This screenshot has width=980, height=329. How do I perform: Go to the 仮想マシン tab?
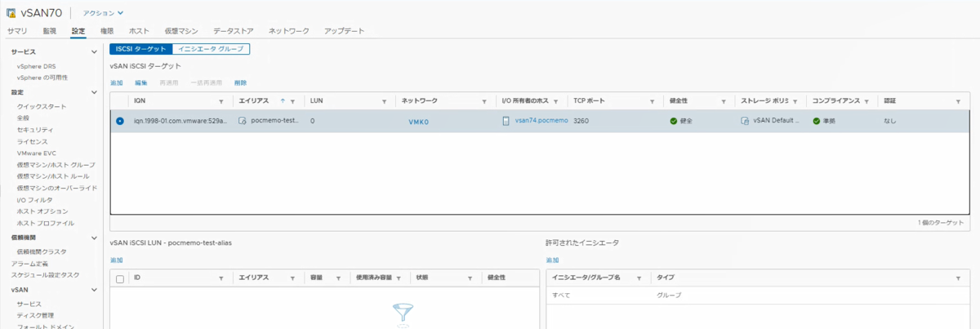[x=181, y=31]
